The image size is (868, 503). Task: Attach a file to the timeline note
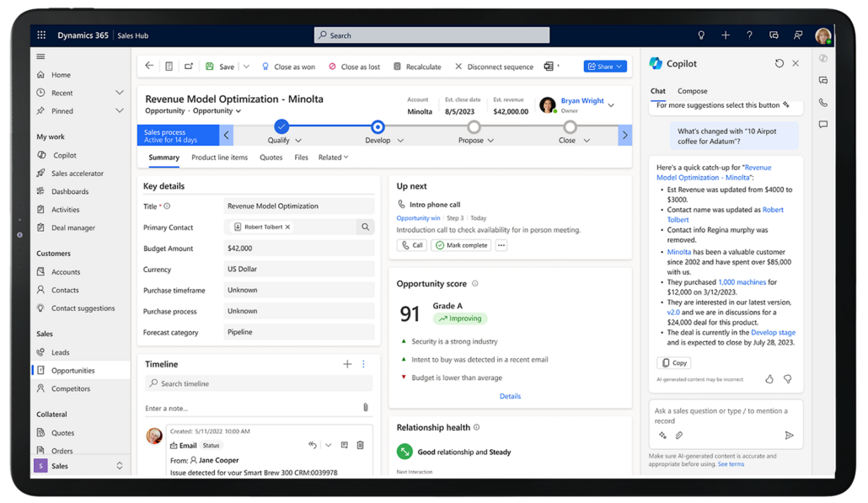(x=365, y=407)
